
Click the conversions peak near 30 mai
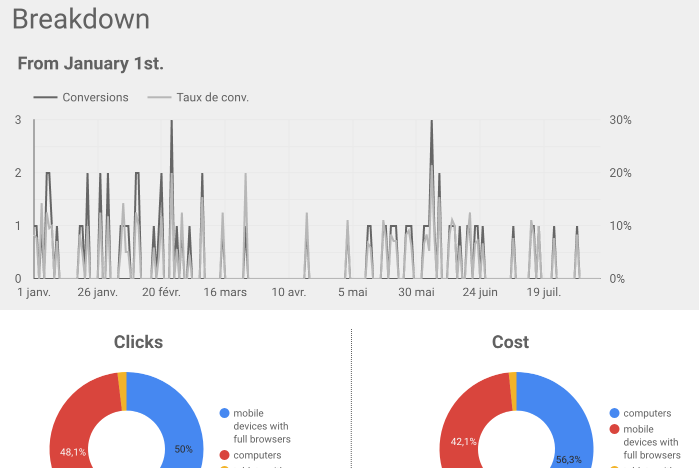tap(432, 121)
